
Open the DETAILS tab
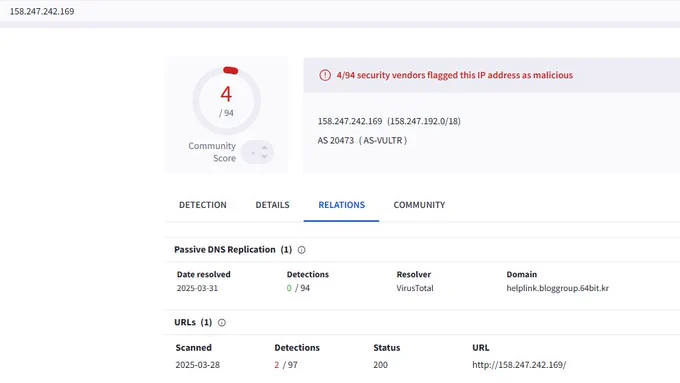click(272, 205)
